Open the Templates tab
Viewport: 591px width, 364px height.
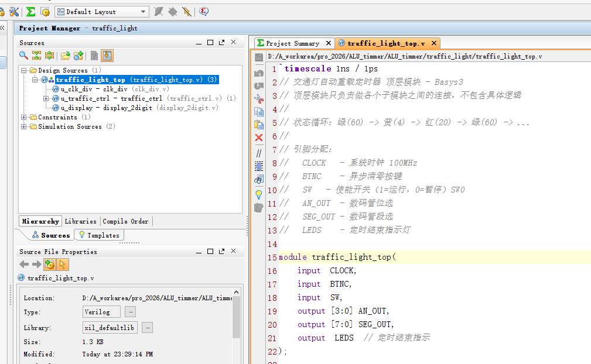click(99, 235)
